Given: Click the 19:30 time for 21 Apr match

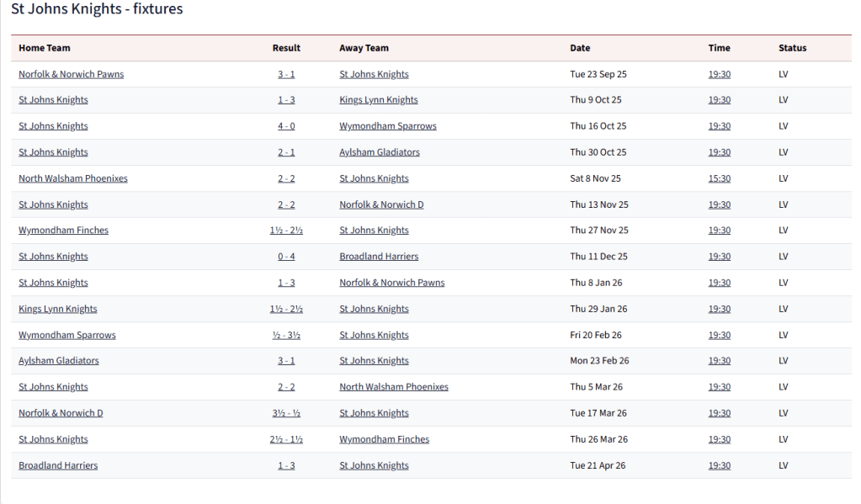Looking at the screenshot, I should coord(719,465).
